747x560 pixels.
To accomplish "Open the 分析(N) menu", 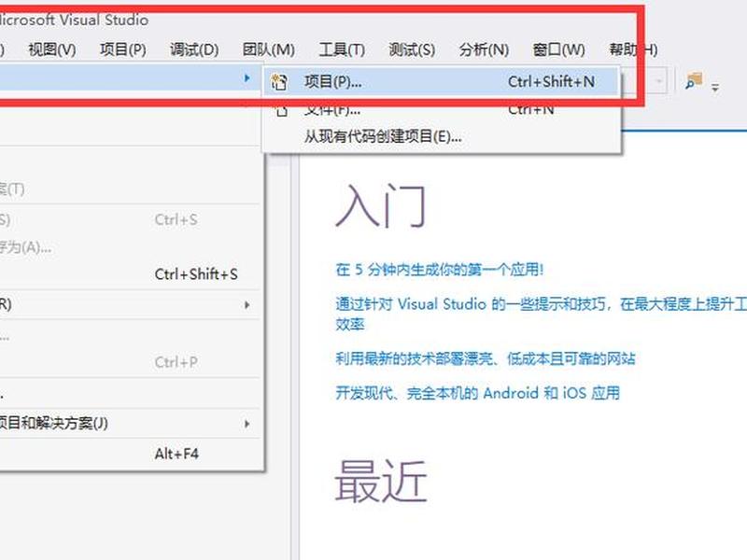I will pos(484,49).
